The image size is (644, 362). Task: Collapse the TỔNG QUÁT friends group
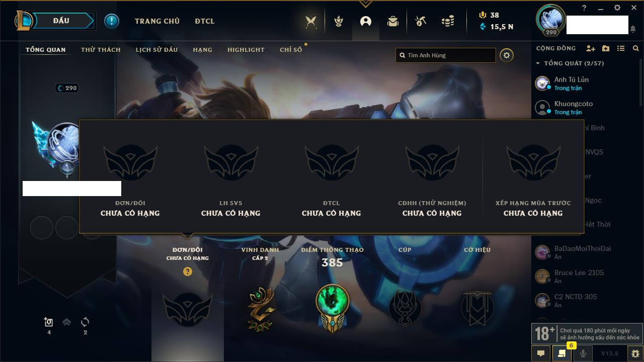(x=570, y=63)
